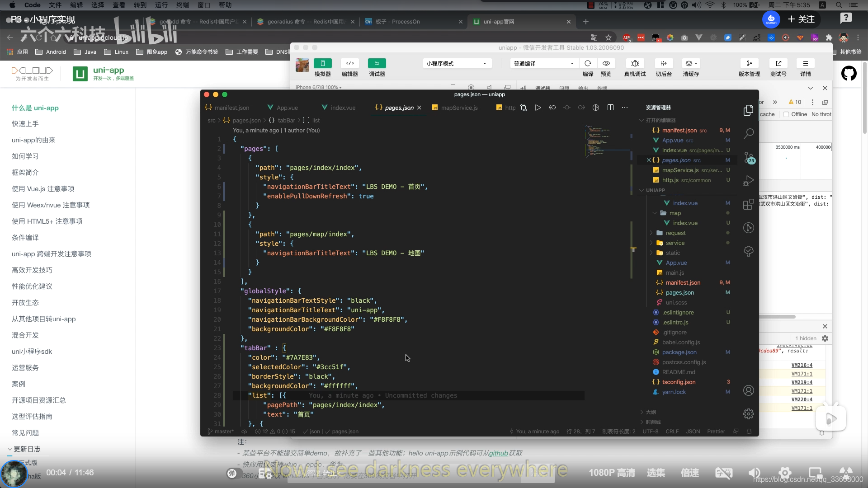The height and width of the screenshot is (488, 868).
Task: Open Source Control view with 23 badge
Action: (749, 157)
